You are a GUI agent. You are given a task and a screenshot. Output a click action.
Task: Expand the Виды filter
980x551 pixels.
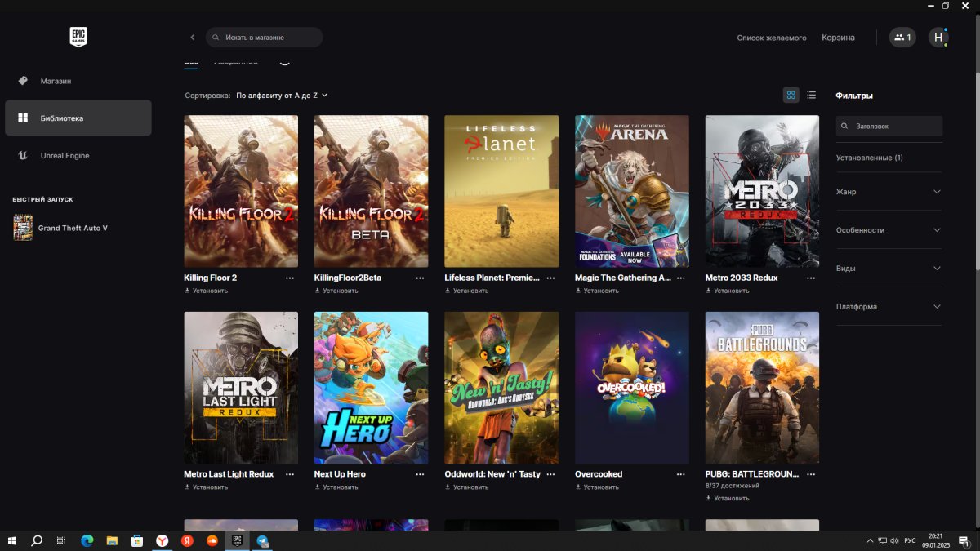click(889, 269)
